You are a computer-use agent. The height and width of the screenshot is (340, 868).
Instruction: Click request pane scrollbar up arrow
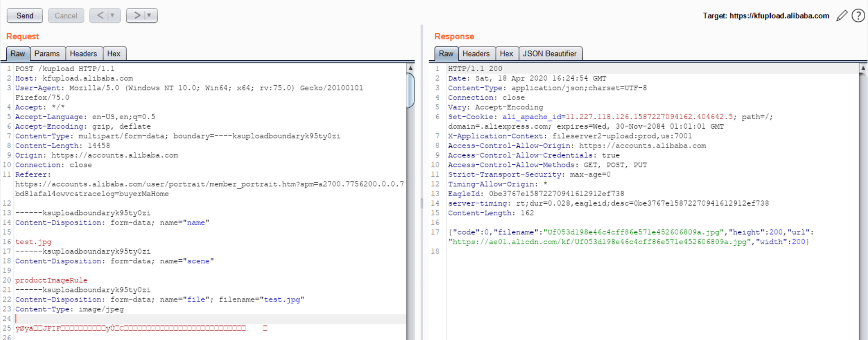pos(410,68)
